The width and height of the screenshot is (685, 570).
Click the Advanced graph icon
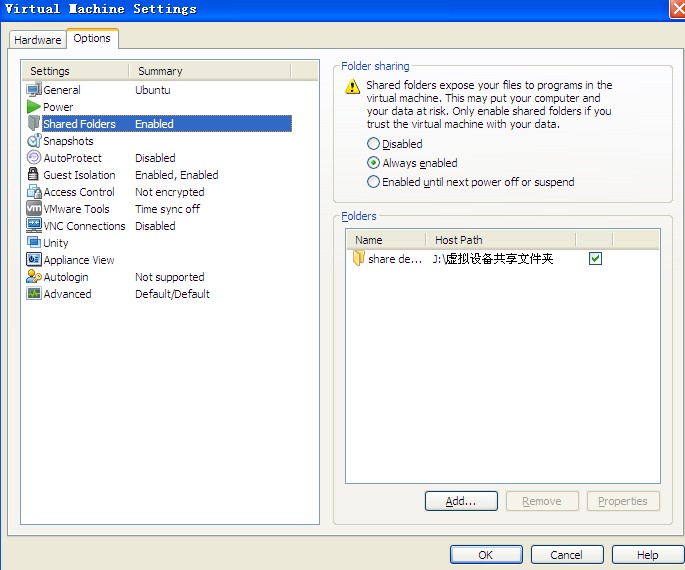tap(34, 293)
